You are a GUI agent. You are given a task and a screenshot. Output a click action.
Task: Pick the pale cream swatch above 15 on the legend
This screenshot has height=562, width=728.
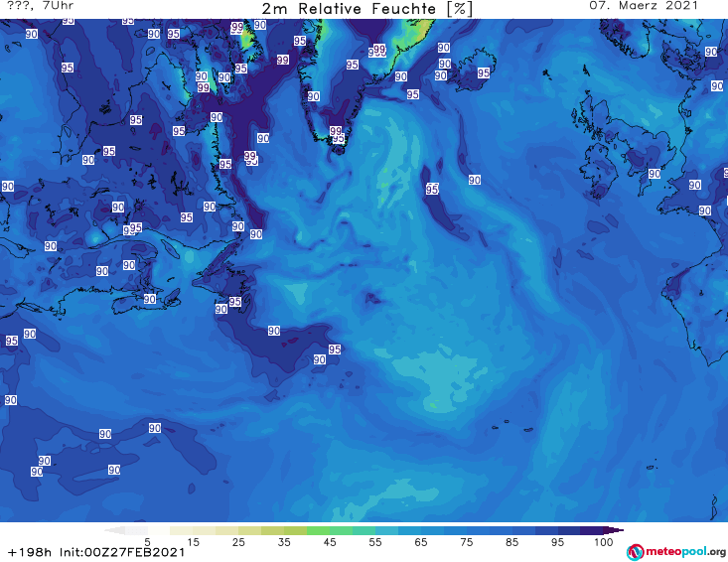click(182, 530)
